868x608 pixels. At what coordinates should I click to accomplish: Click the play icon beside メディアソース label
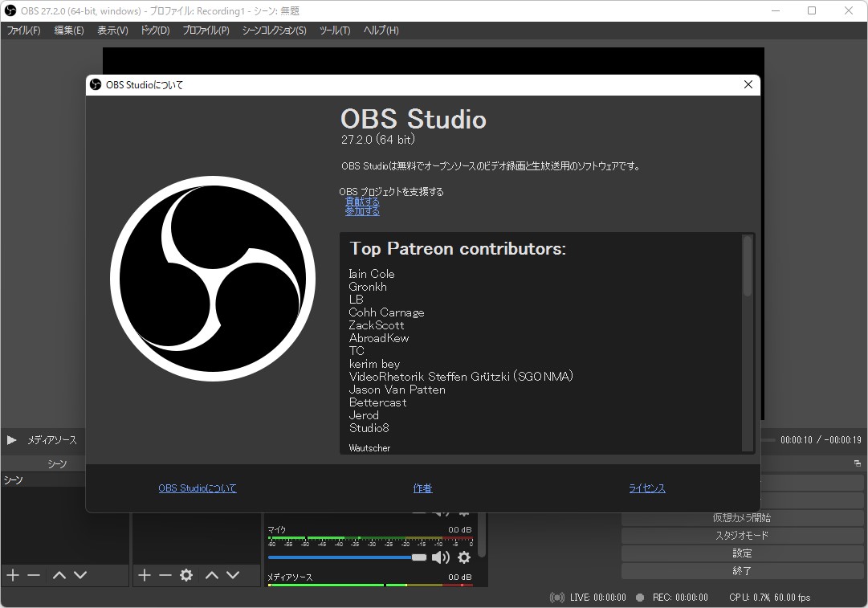[11, 440]
